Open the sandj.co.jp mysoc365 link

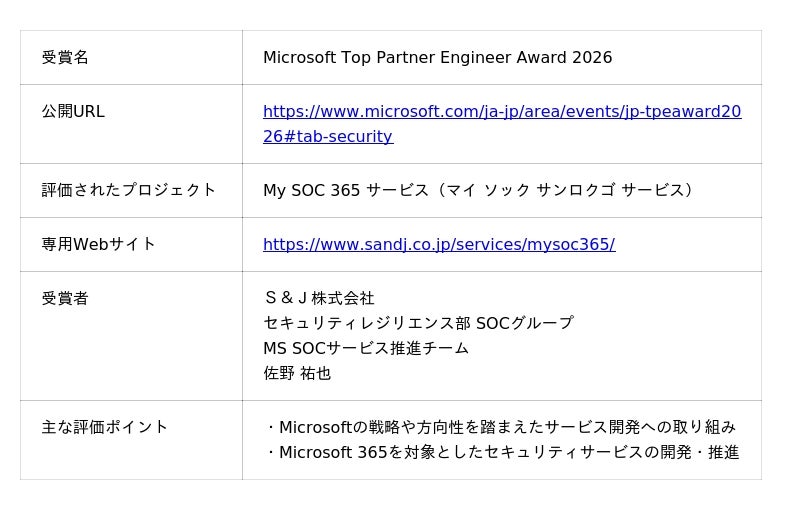pos(439,244)
